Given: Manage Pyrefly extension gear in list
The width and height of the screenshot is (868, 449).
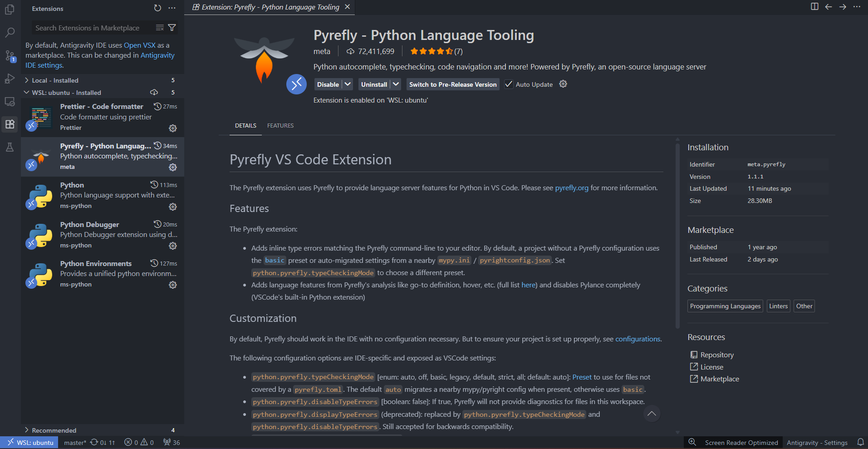Looking at the screenshot, I should click(173, 167).
